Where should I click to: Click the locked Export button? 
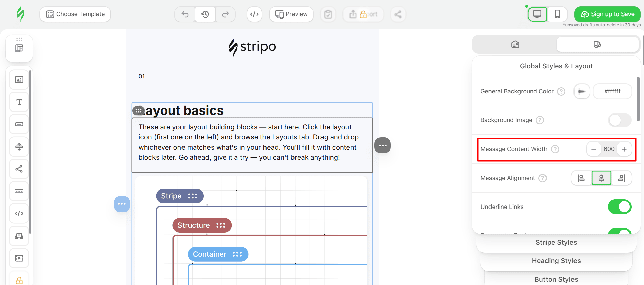pyautogui.click(x=363, y=14)
